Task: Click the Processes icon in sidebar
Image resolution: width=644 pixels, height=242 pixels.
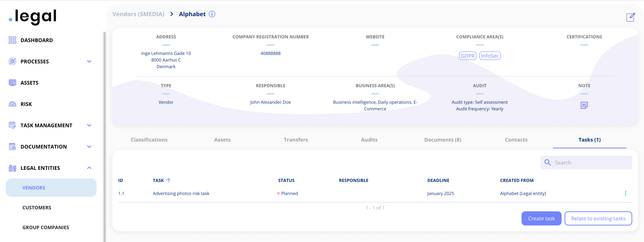Action: click(x=12, y=61)
